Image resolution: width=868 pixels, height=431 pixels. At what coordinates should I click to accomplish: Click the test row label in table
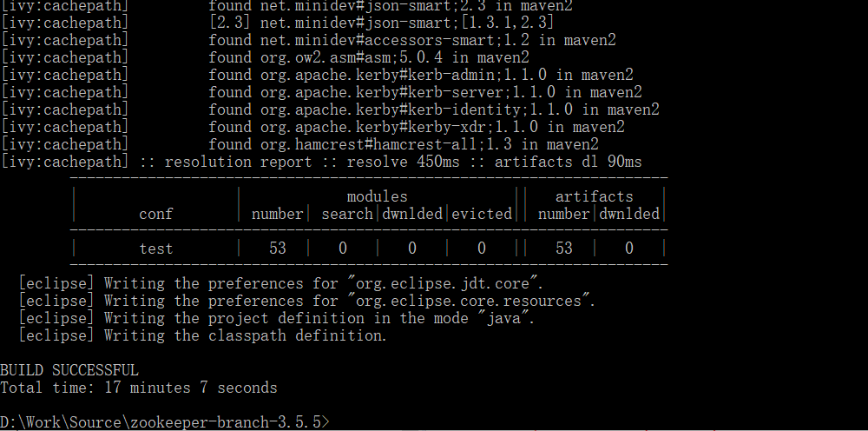(156, 249)
